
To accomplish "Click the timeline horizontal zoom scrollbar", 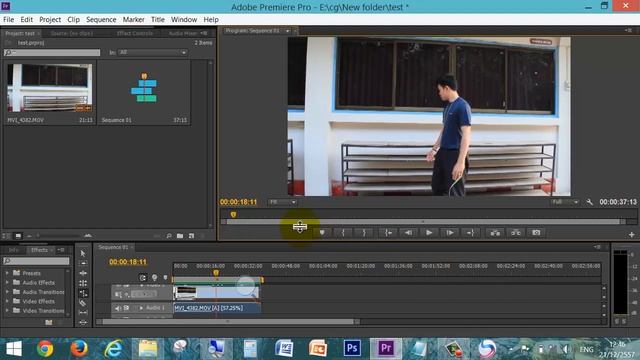I will pyautogui.click(x=228, y=322).
